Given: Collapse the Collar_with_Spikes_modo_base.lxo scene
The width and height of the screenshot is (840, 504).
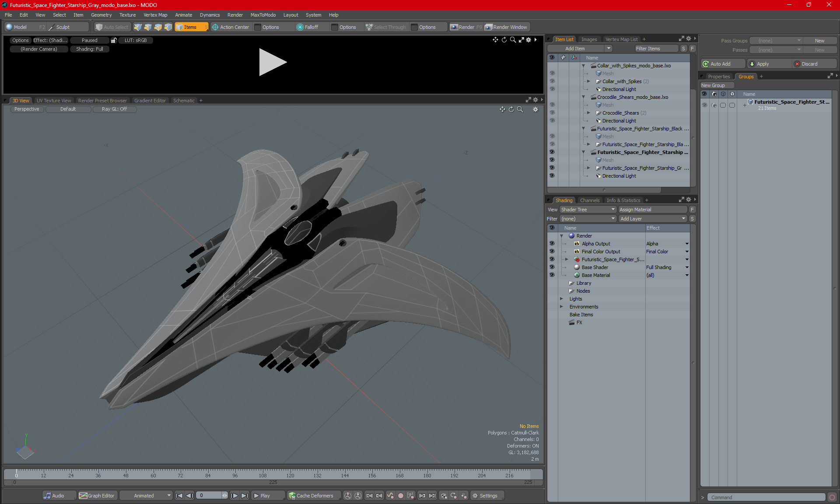Looking at the screenshot, I should 583,66.
